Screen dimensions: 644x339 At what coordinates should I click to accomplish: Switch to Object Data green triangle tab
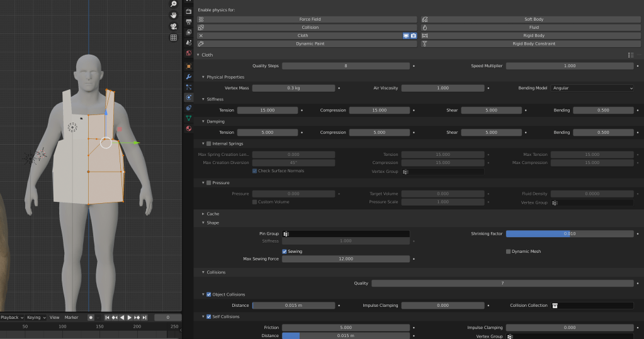tap(189, 118)
